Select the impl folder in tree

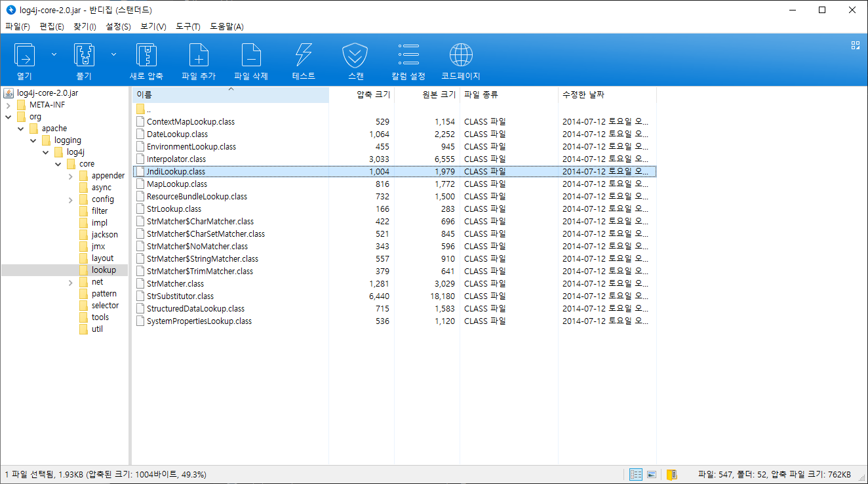(100, 223)
